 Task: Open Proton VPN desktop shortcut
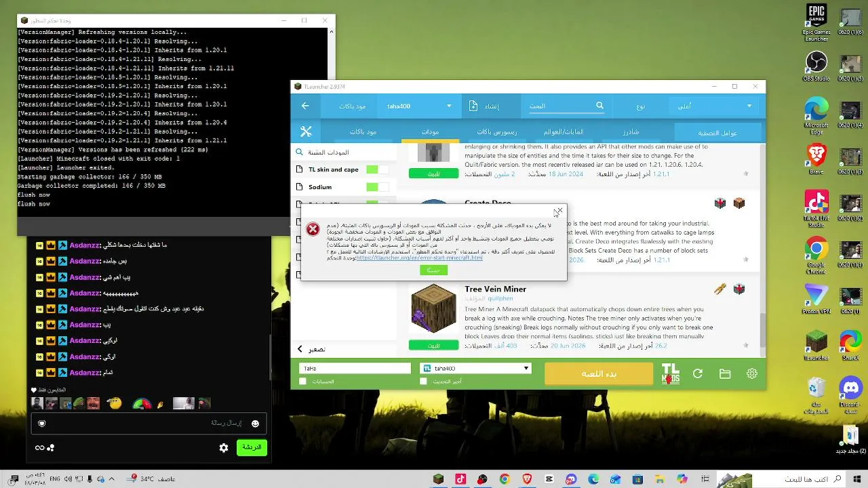coord(816,299)
